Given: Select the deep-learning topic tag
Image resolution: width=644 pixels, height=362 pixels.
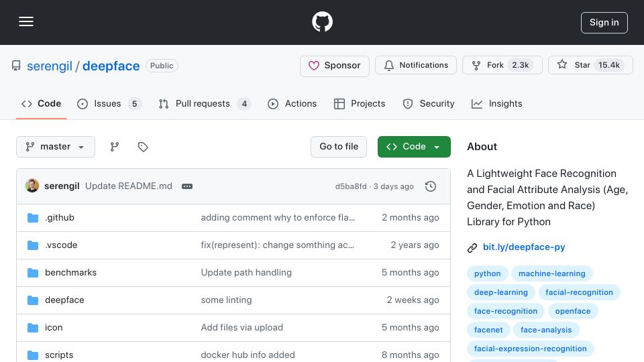Looking at the screenshot, I should [x=500, y=292].
